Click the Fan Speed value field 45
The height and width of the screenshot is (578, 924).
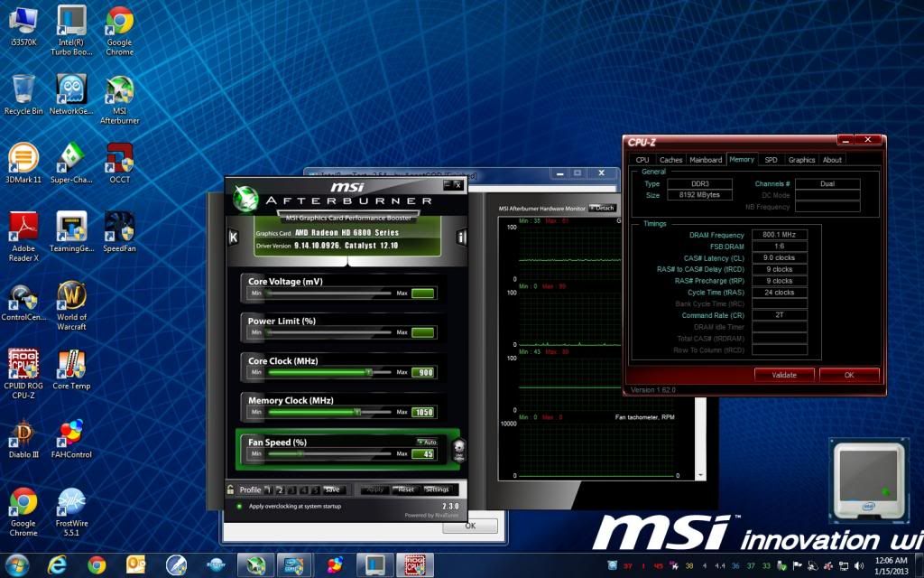click(x=423, y=453)
